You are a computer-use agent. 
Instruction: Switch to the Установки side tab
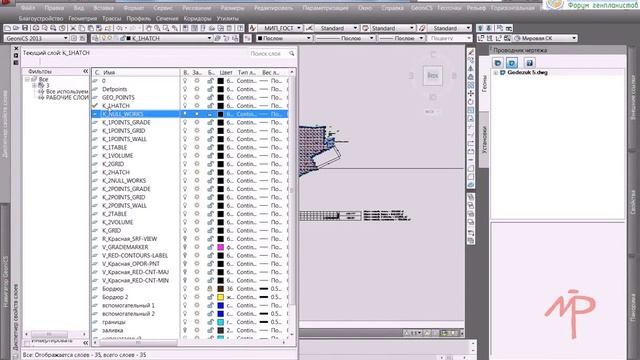(x=484, y=140)
